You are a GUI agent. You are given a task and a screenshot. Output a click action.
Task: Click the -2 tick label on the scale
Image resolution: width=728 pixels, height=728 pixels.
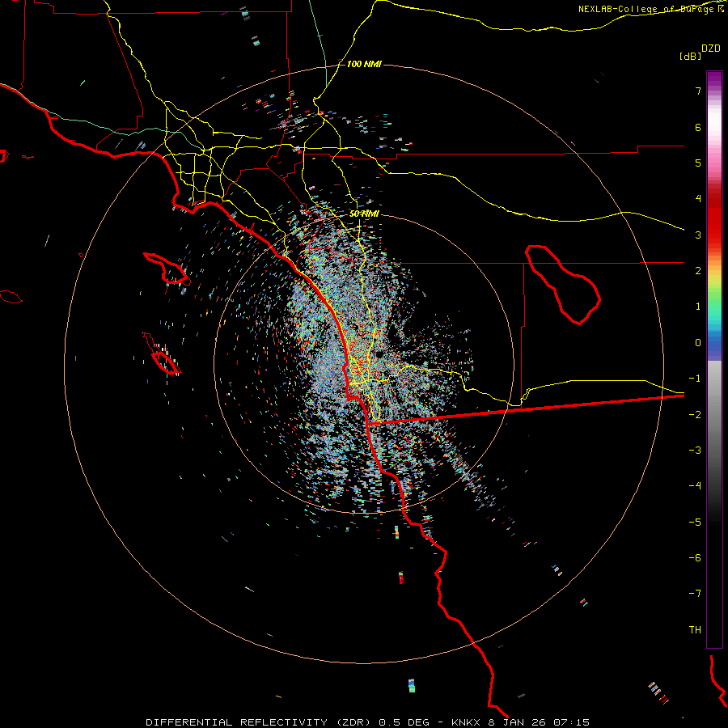[x=695, y=415]
